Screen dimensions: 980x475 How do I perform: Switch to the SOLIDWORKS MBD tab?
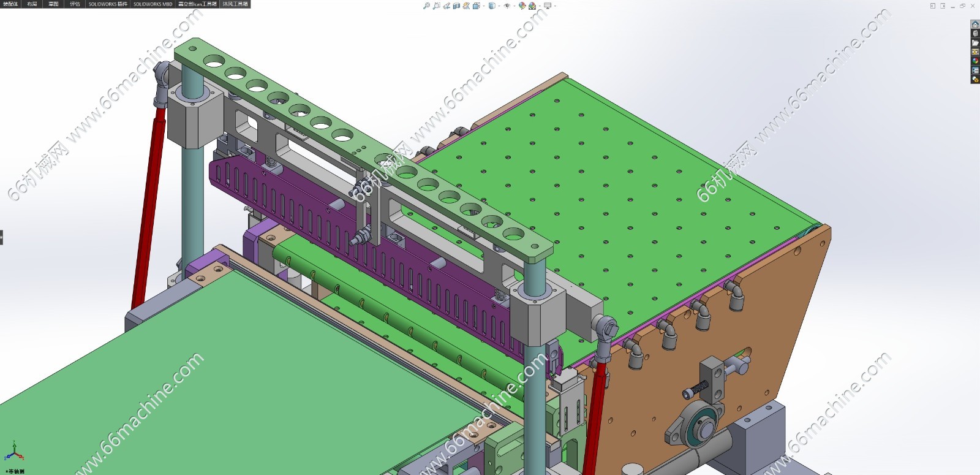(x=153, y=4)
